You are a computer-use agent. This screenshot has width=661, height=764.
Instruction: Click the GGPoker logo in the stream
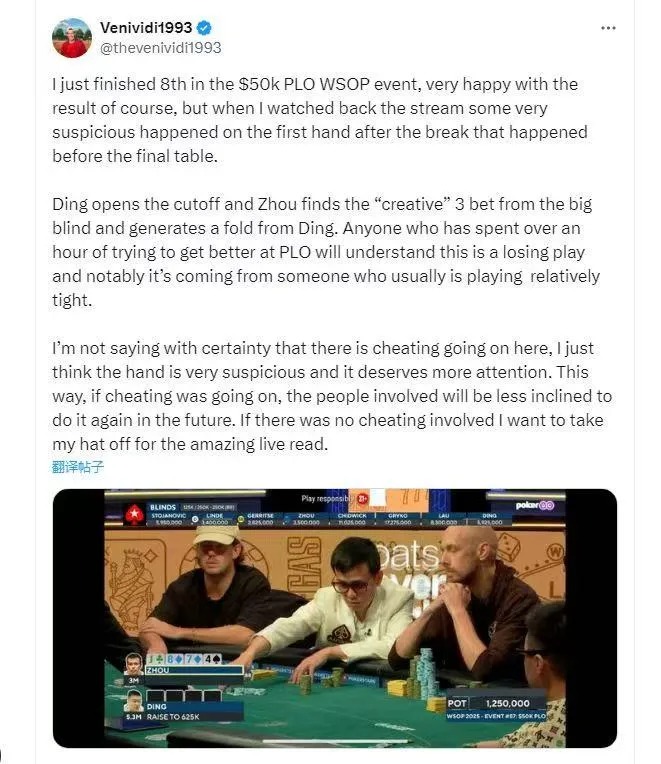point(535,505)
